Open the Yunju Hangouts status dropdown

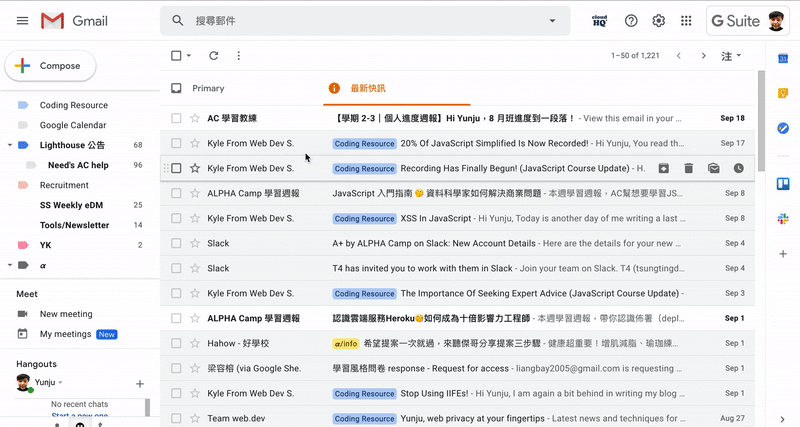click(x=60, y=383)
